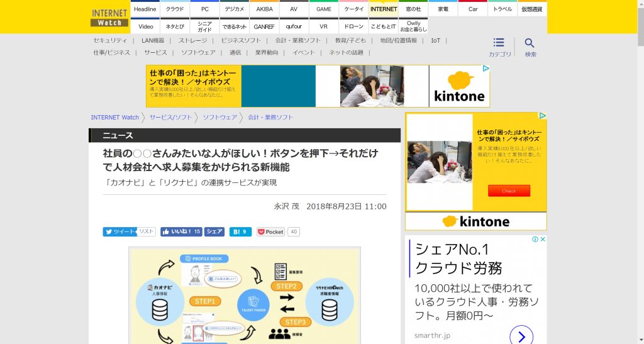Open ad info icon on SmartHR ad
This screenshot has width=644, height=344.
coord(535,239)
